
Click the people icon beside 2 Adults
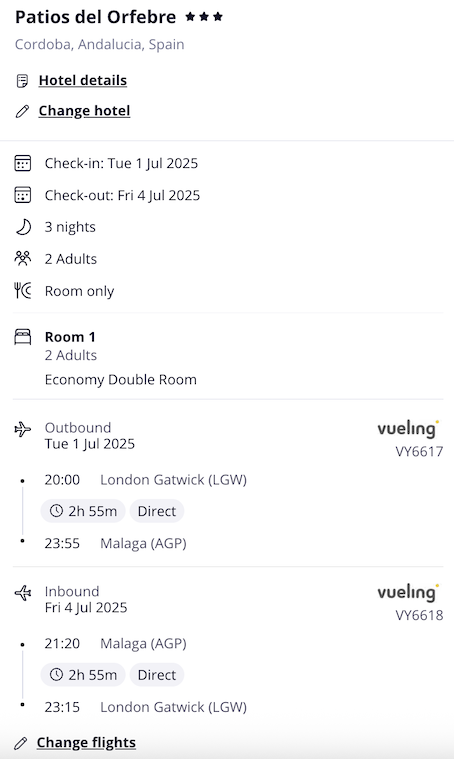click(x=23, y=258)
